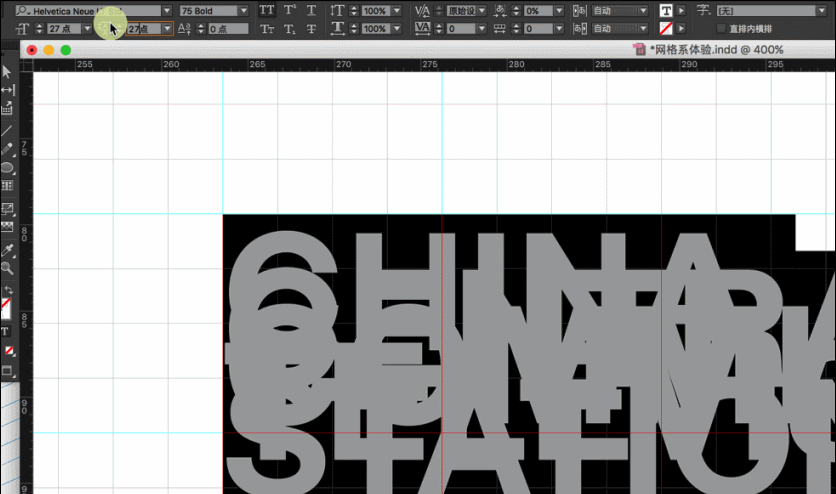Click the character style 字 icon
The height and width of the screenshot is (494, 836).
703,10
